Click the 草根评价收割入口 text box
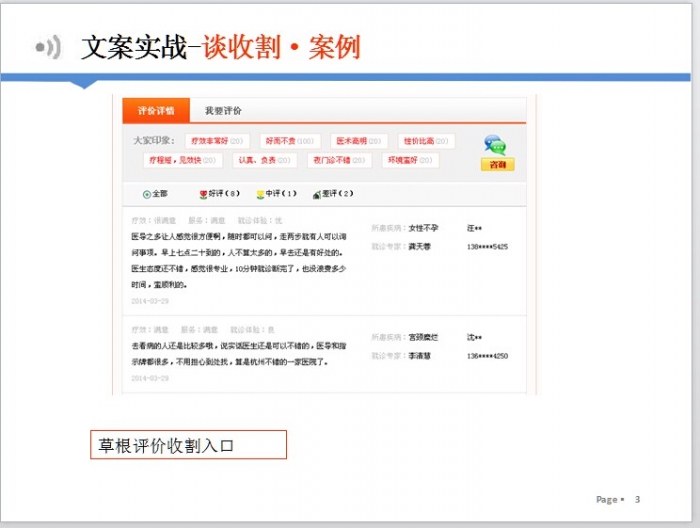The height and width of the screenshot is (528, 700). click(188, 445)
